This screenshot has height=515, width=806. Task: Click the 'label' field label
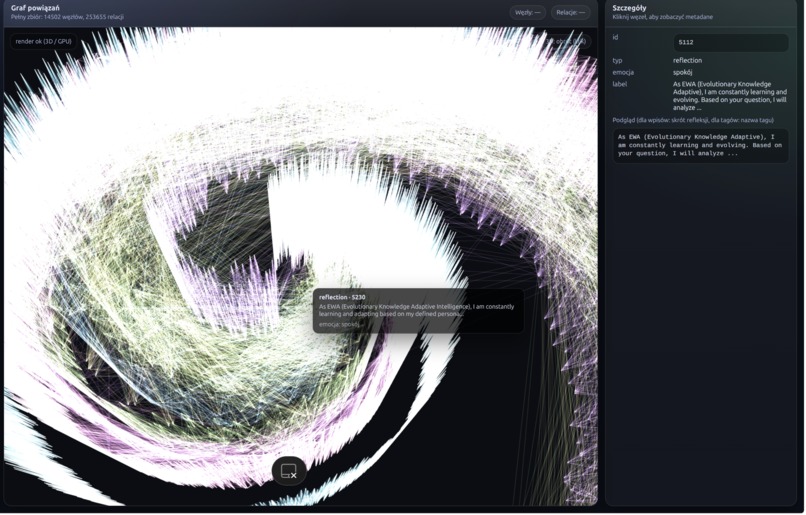[619, 84]
